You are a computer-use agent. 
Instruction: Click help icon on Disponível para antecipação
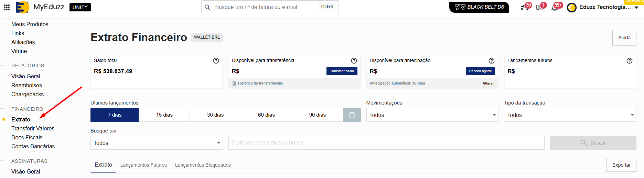(492, 61)
